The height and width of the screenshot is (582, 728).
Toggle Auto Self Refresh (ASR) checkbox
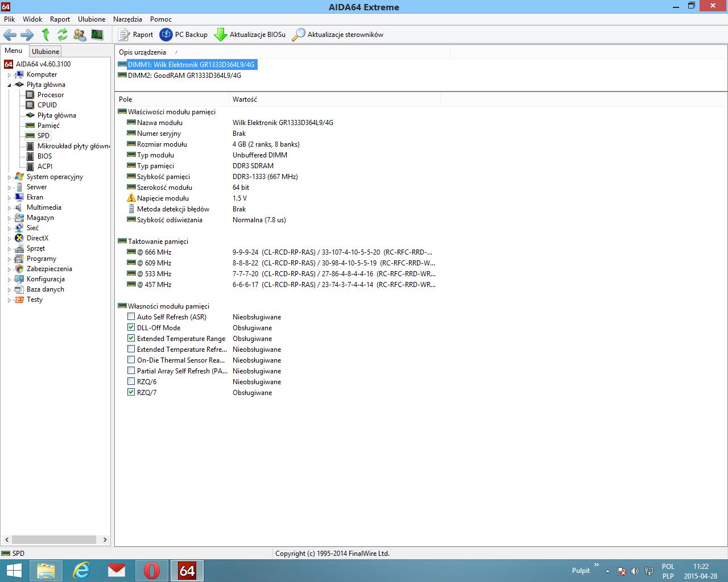(x=131, y=317)
